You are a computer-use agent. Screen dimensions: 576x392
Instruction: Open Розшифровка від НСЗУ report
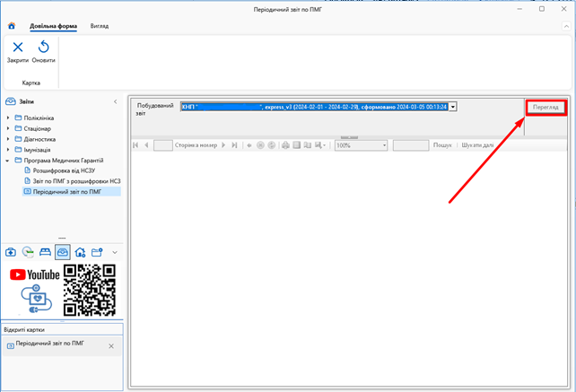tap(64, 170)
